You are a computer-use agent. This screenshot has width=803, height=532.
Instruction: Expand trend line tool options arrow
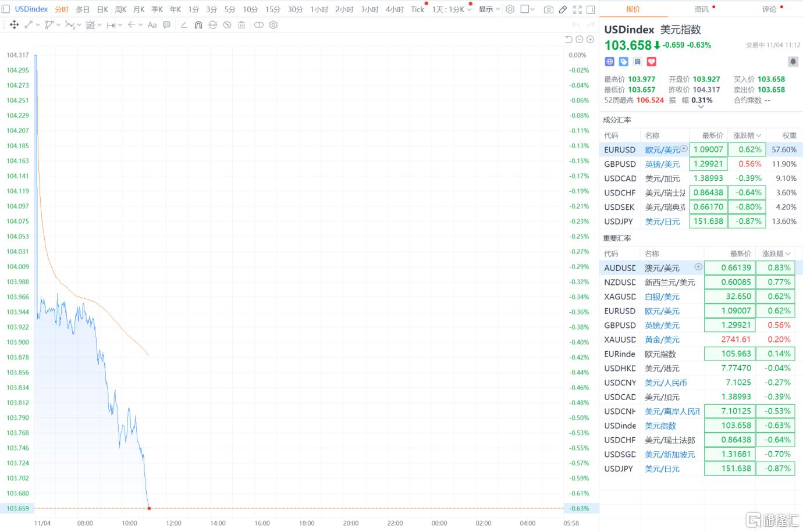point(38,25)
